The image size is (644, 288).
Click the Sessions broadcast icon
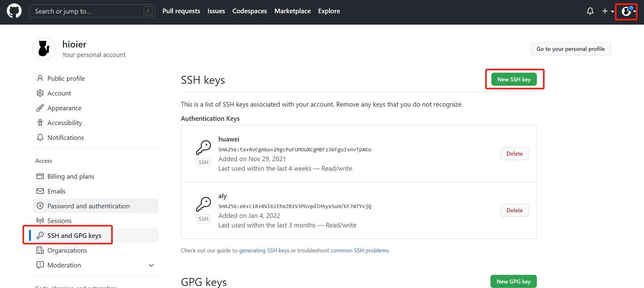[40, 221]
